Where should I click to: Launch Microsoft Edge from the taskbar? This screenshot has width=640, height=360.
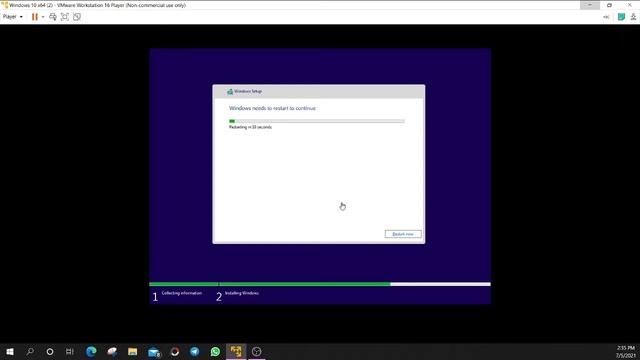pos(91,351)
